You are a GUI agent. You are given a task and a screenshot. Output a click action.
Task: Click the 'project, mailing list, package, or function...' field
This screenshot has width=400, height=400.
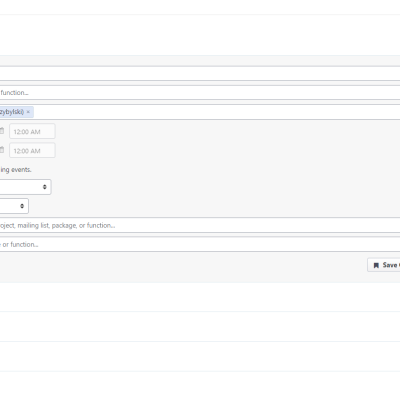click(200, 225)
